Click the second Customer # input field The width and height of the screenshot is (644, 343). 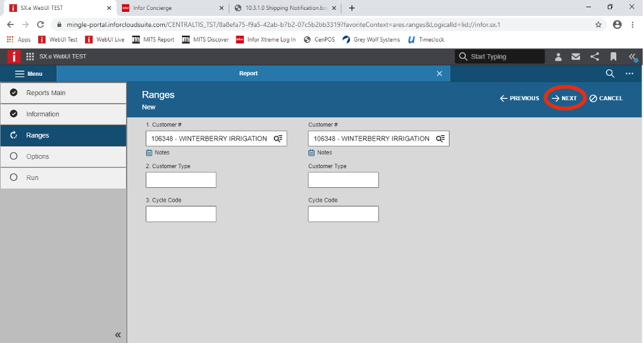pos(378,139)
